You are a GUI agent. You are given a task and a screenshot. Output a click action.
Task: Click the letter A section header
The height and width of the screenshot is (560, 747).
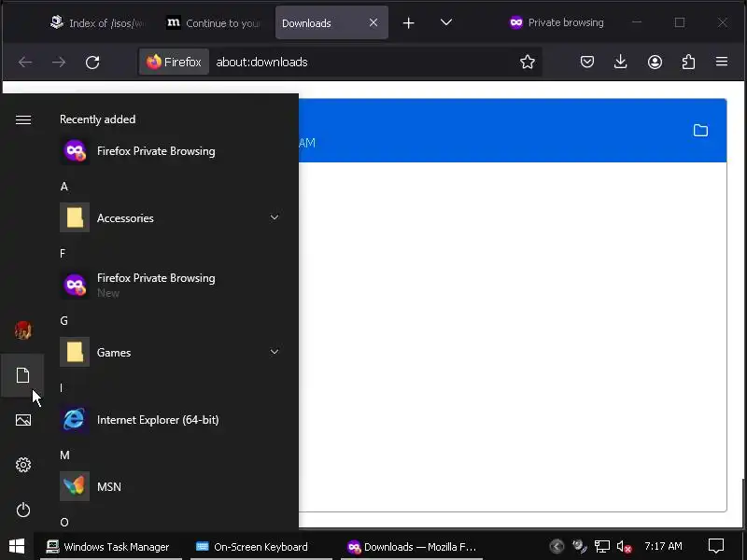[x=64, y=187]
